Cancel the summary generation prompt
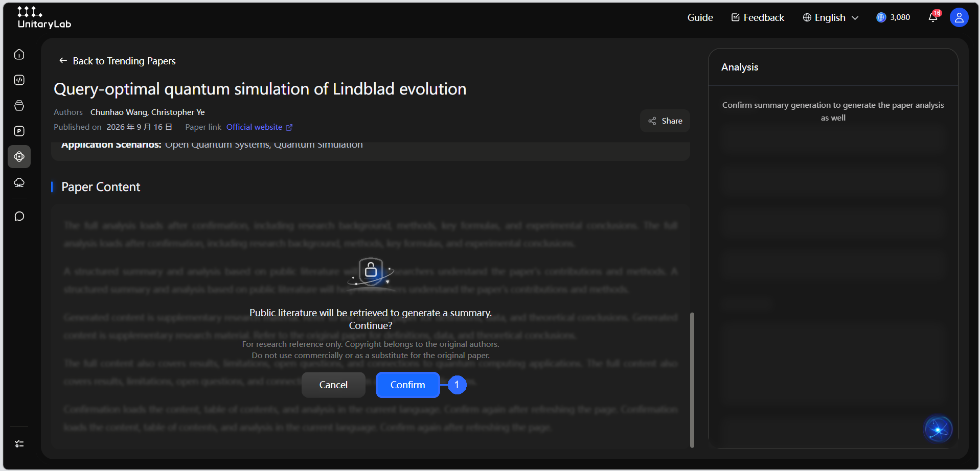The height and width of the screenshot is (471, 980). [333, 385]
